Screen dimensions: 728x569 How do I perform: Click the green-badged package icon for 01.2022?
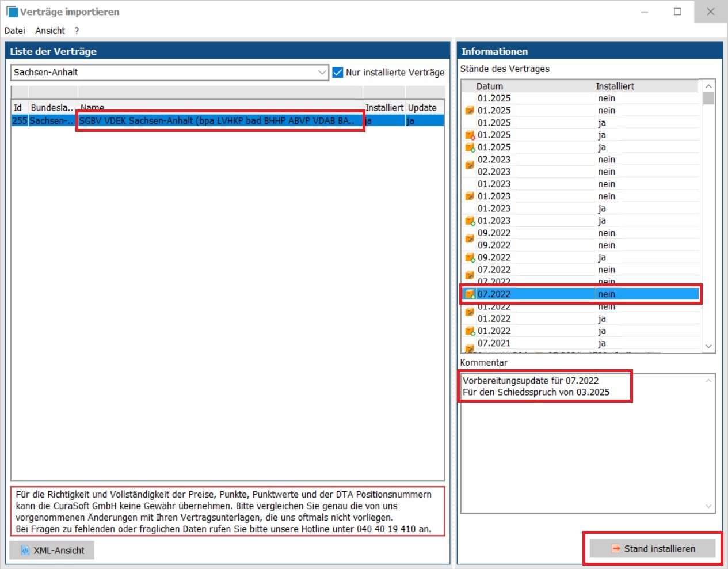(470, 331)
